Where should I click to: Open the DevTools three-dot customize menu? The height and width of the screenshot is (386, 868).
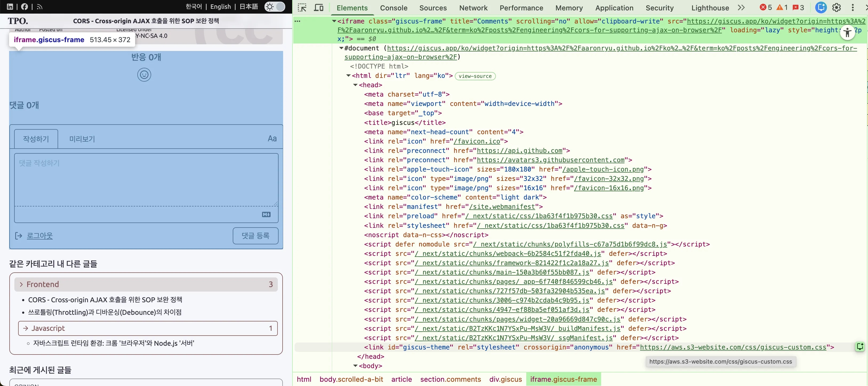[x=853, y=7]
